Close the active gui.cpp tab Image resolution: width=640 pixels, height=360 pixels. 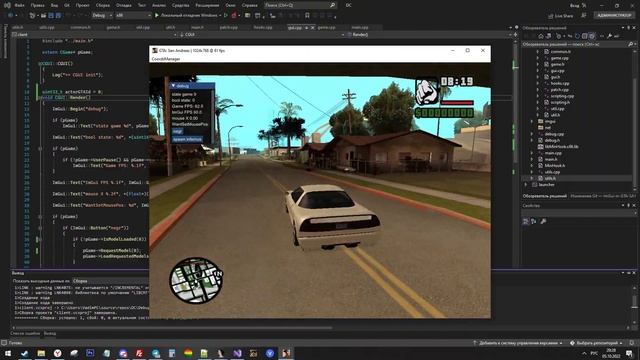tap(312, 27)
